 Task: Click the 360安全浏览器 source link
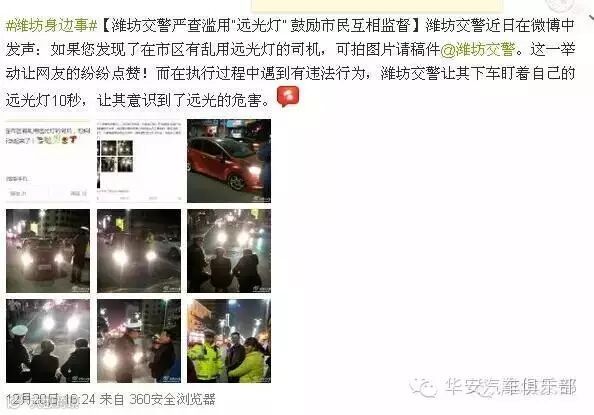[x=172, y=399]
